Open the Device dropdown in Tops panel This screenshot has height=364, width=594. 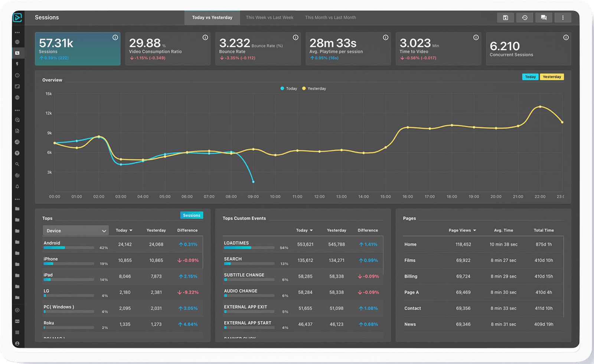76,230
